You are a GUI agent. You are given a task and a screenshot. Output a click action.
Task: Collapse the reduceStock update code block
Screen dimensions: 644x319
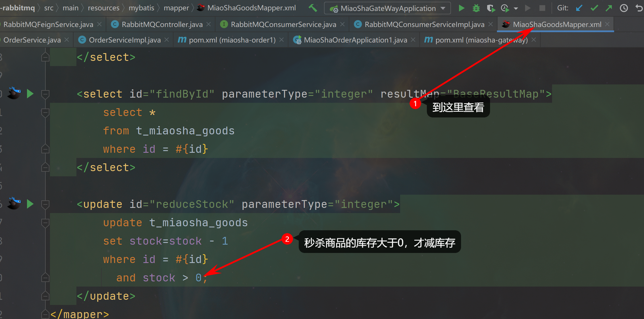coord(45,204)
